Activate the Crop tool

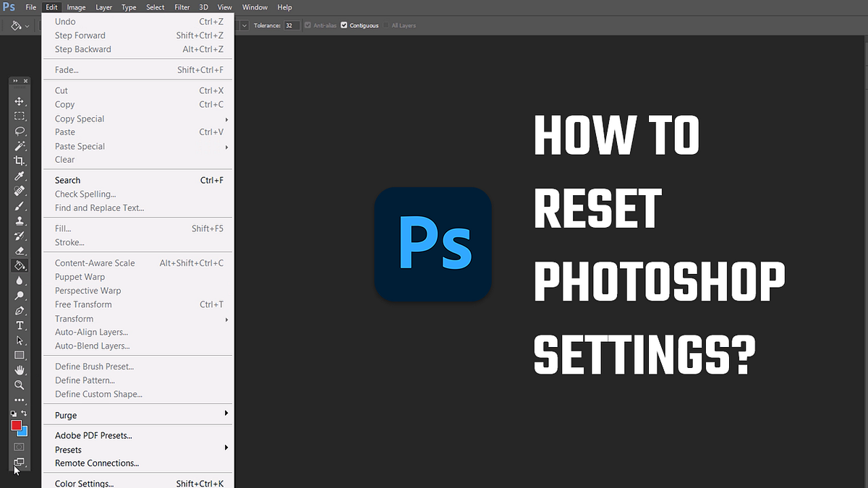coord(20,161)
